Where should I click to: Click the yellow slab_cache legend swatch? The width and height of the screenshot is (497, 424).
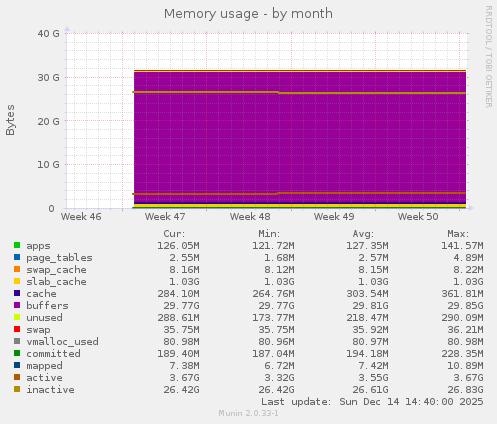[17, 281]
